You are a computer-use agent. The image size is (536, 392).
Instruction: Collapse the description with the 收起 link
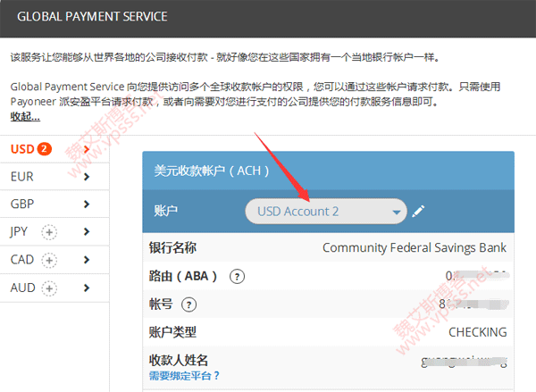[x=25, y=117]
